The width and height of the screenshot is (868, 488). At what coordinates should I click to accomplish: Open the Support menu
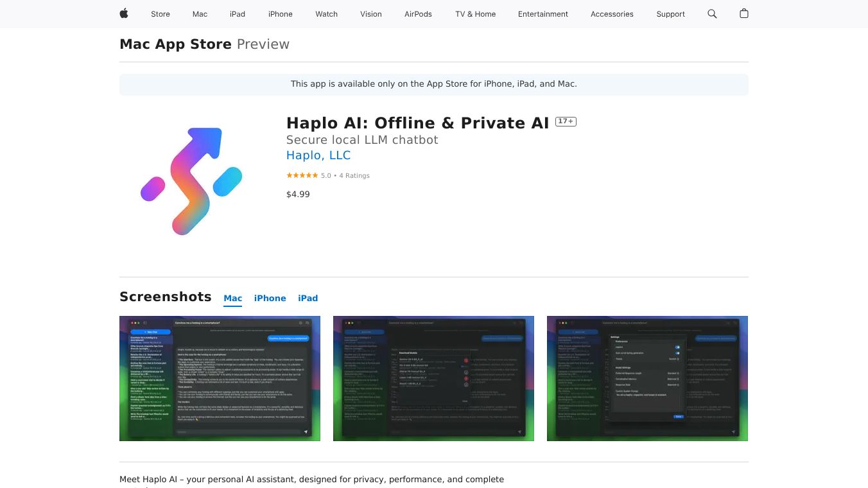671,14
